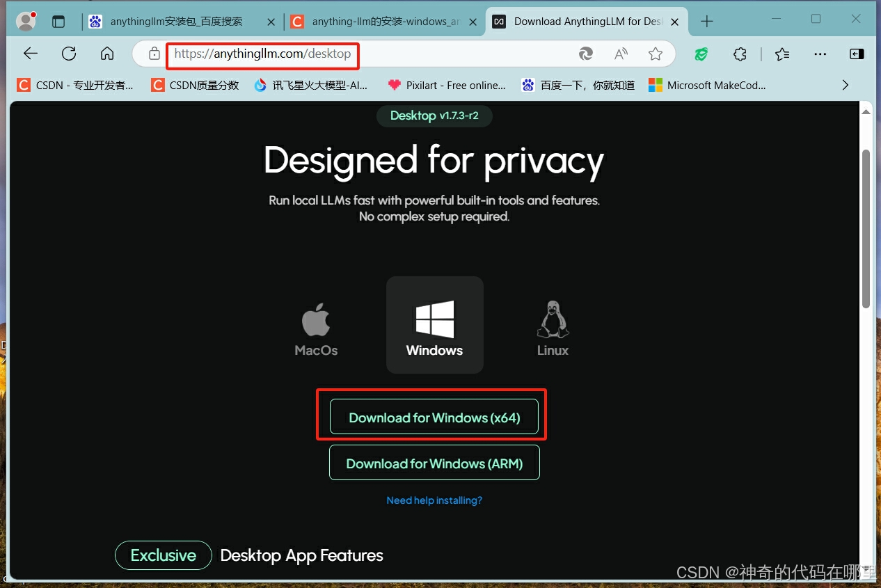Expand more bookmarks chevron

[846, 85]
